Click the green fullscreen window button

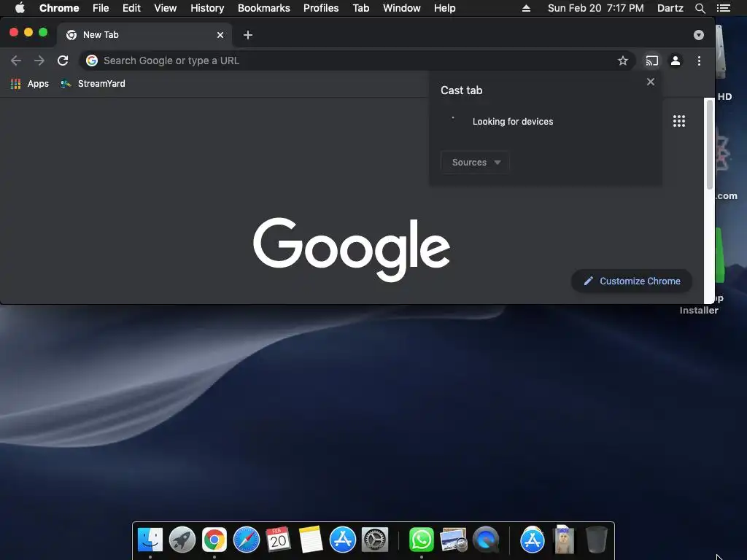tap(43, 32)
